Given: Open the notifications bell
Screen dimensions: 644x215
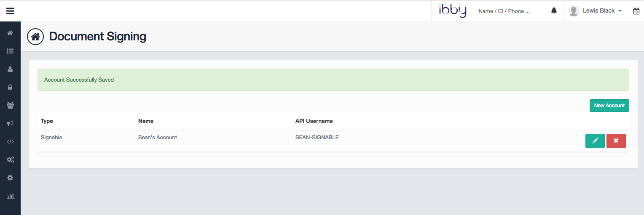Looking at the screenshot, I should tap(554, 11).
